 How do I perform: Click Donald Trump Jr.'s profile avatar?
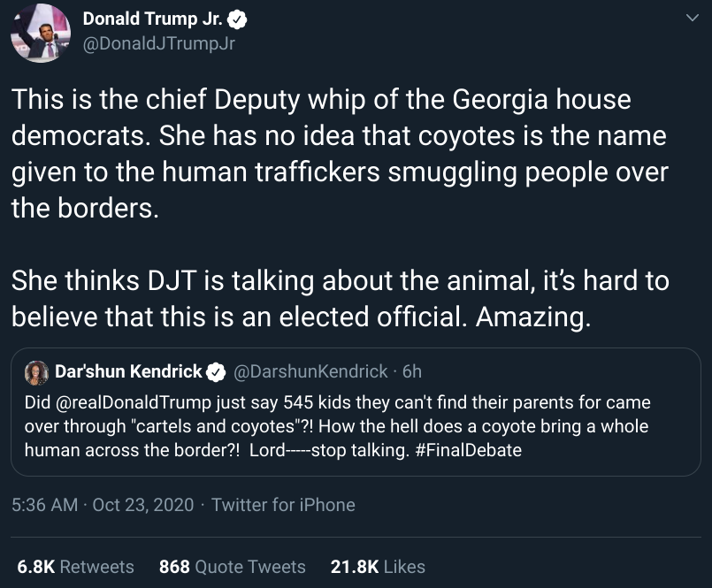(39, 32)
